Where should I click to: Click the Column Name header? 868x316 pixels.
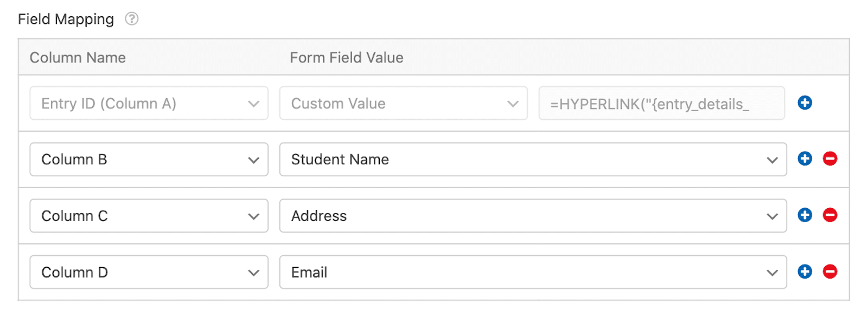click(78, 57)
